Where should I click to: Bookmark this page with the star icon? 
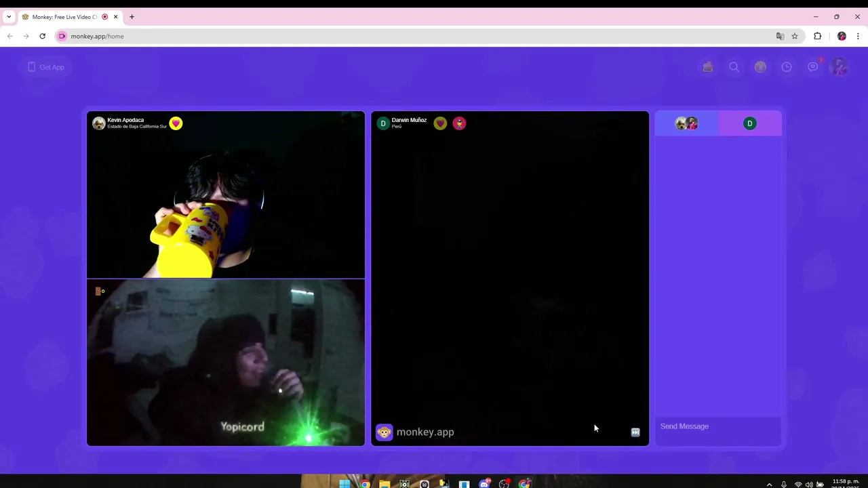pos(795,36)
